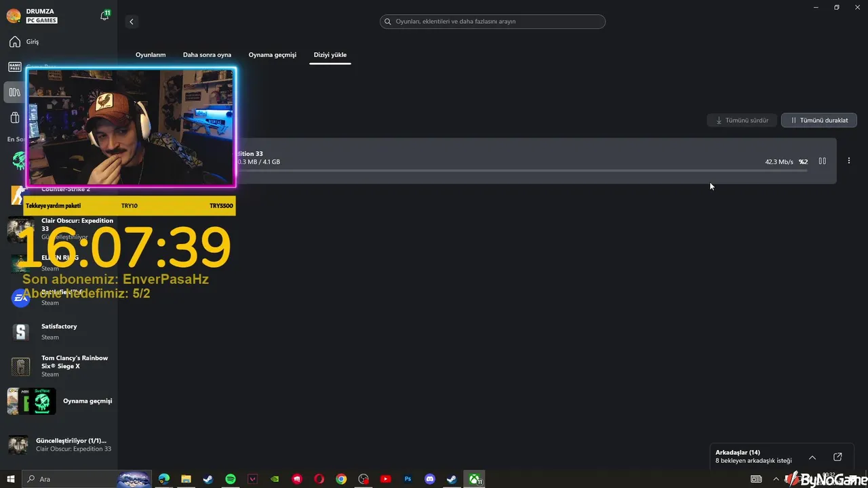This screenshot has height=488, width=868.
Task: Open Spotify from the taskbar
Action: pyautogui.click(x=231, y=479)
